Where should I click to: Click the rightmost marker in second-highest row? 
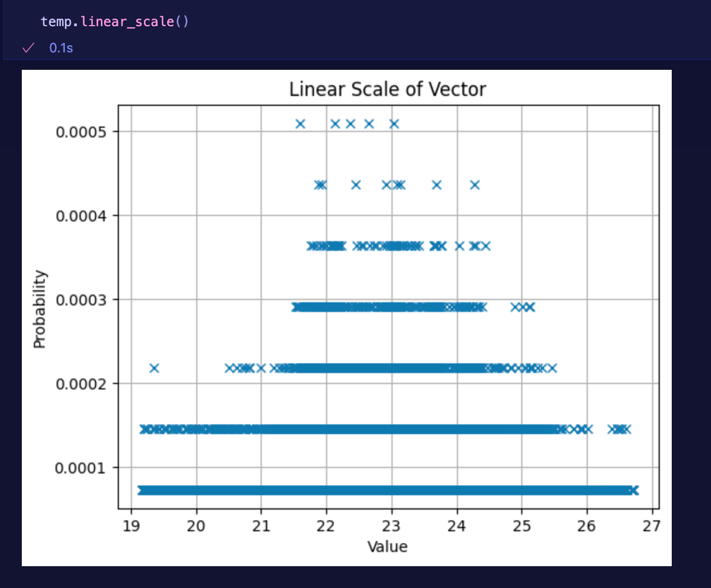tap(475, 185)
